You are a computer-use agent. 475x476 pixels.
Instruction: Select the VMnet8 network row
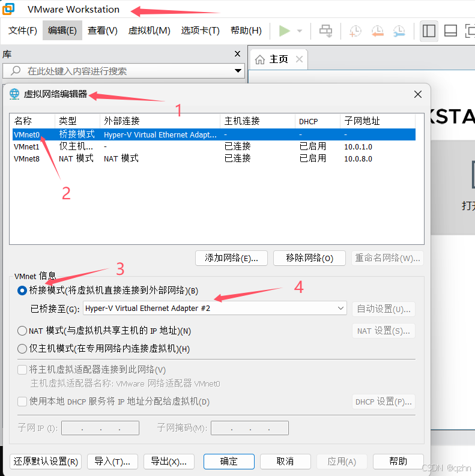tap(214, 158)
